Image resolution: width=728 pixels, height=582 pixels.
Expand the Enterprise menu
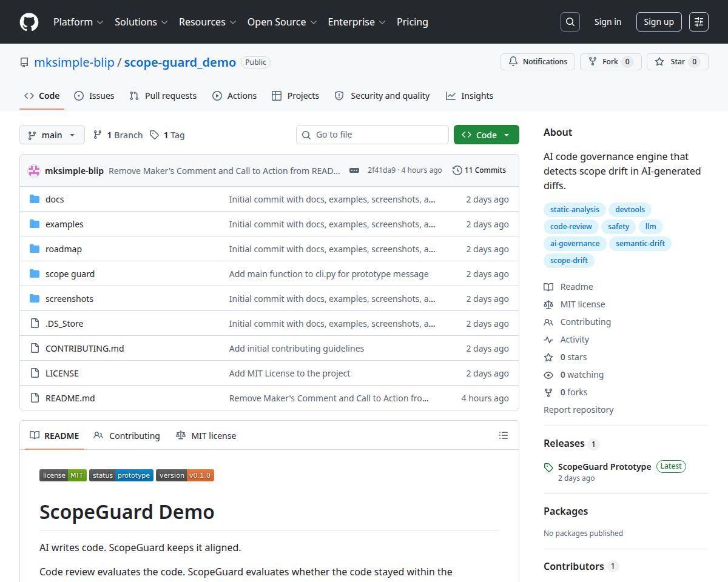pyautogui.click(x=357, y=22)
